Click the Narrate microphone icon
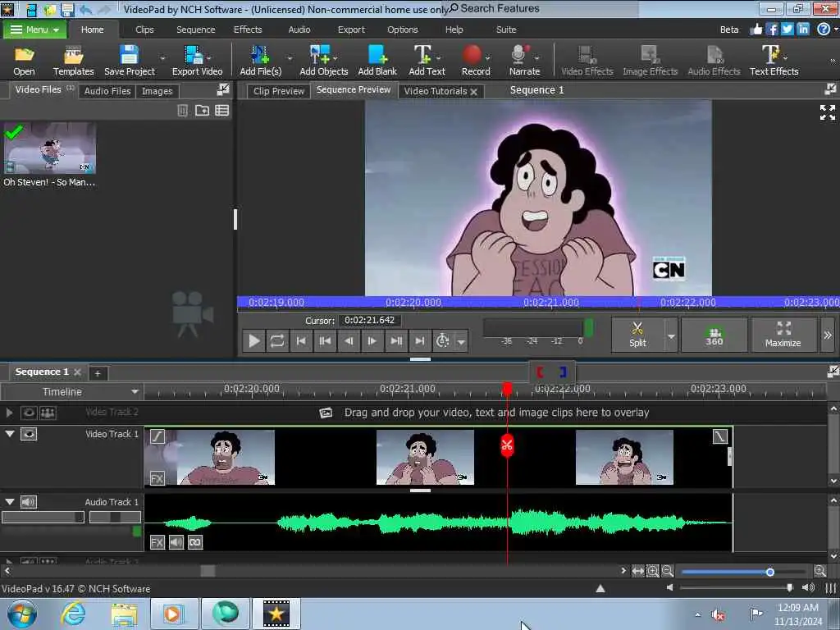 [x=519, y=54]
